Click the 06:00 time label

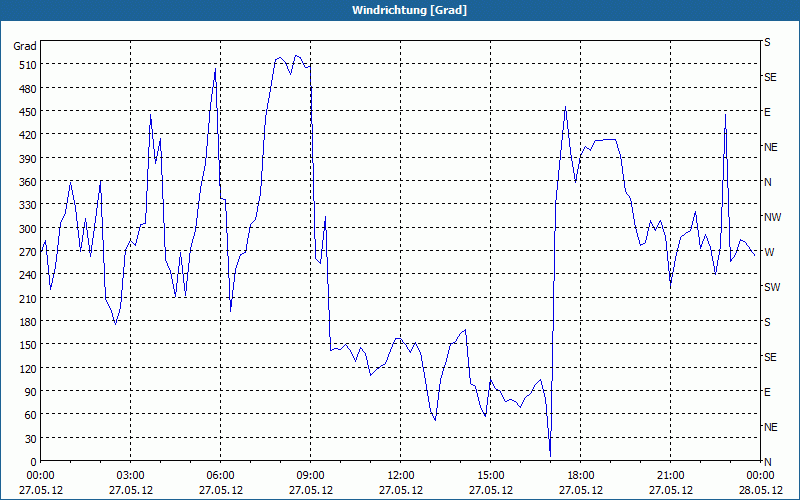[220, 476]
